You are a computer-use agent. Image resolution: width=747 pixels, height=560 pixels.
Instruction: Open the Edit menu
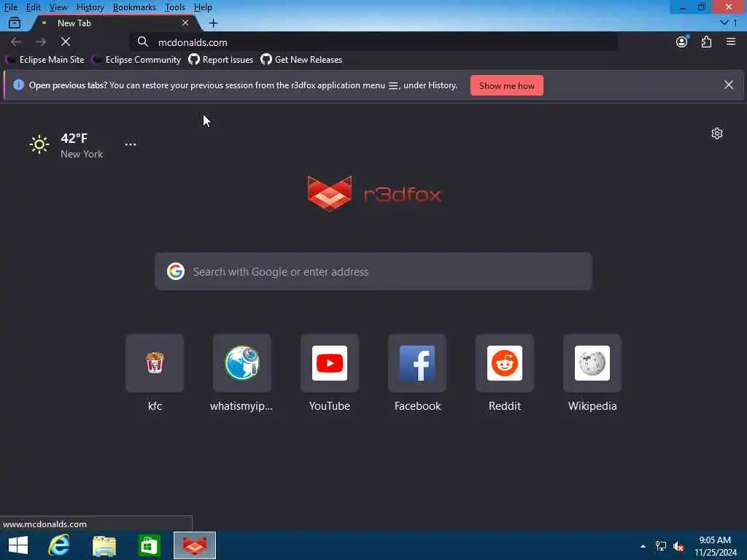click(x=33, y=7)
